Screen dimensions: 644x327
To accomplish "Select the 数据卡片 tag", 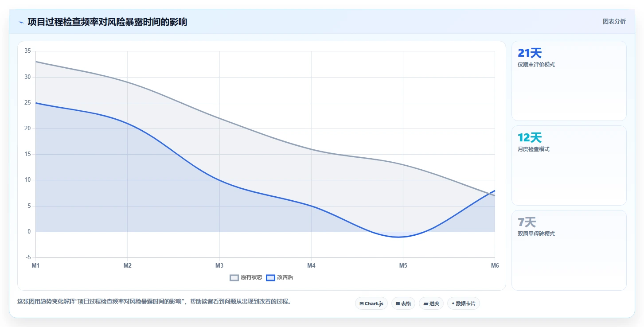I will click(x=463, y=304).
